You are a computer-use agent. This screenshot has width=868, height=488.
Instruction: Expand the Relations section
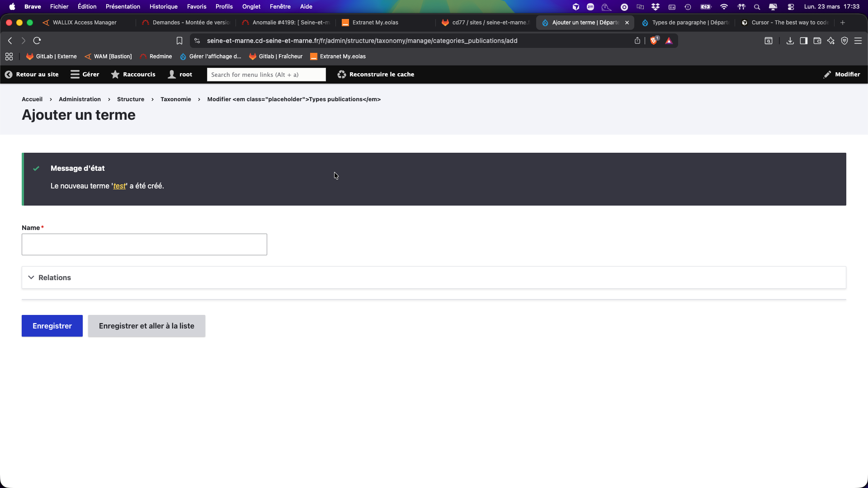pos(54,277)
